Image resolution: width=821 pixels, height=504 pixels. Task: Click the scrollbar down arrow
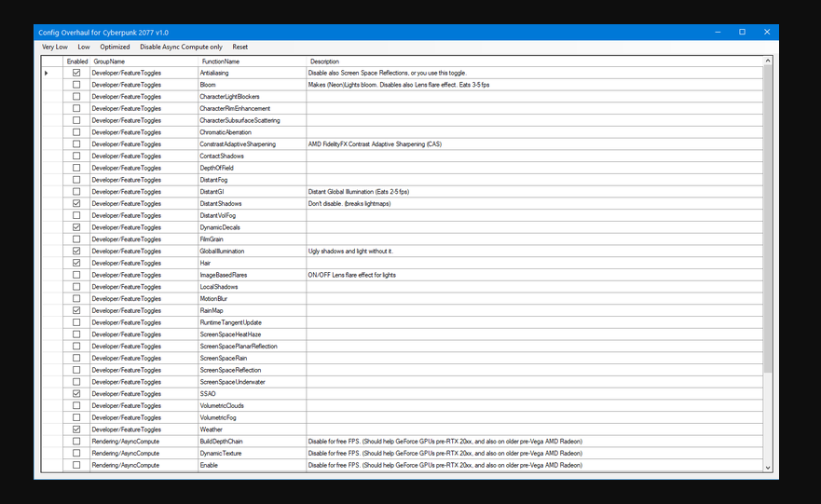pos(768,468)
